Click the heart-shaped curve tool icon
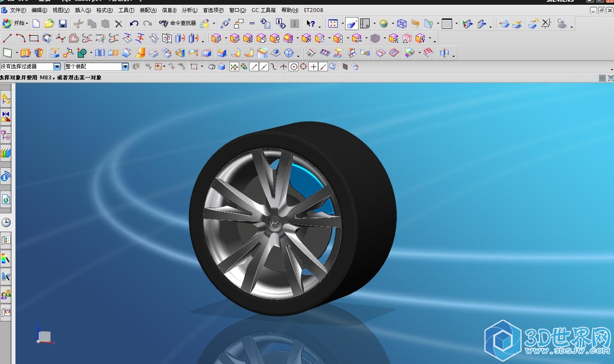Screen dimensions: 614x364 pyautogui.click(x=74, y=39)
